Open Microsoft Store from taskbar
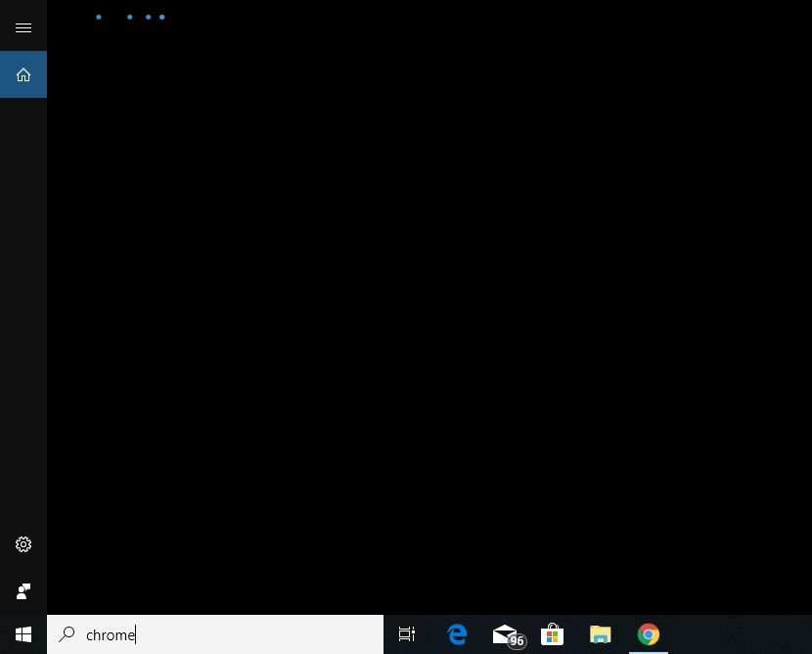Image resolution: width=812 pixels, height=654 pixels. [x=552, y=634]
